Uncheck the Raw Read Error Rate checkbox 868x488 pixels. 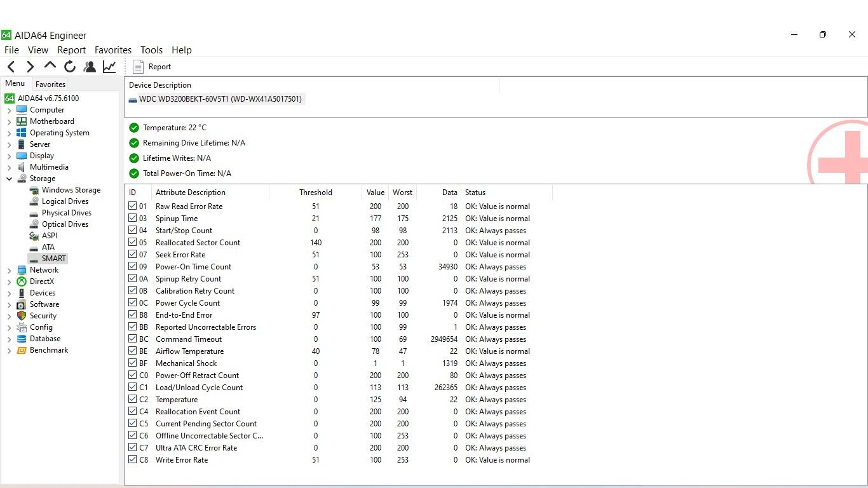click(132, 206)
